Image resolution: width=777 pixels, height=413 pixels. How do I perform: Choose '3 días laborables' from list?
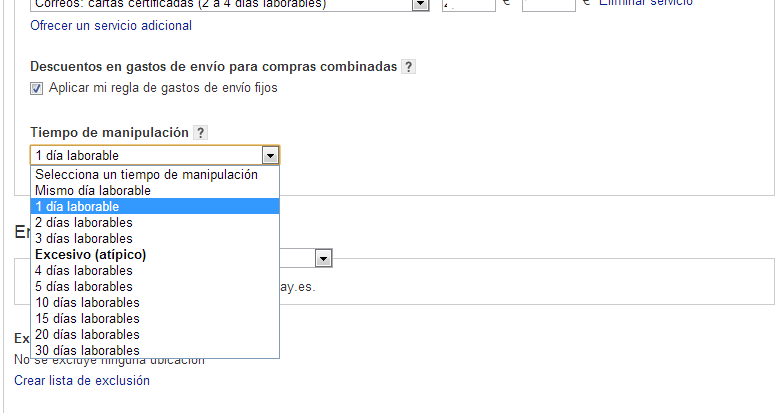pyautogui.click(x=83, y=238)
